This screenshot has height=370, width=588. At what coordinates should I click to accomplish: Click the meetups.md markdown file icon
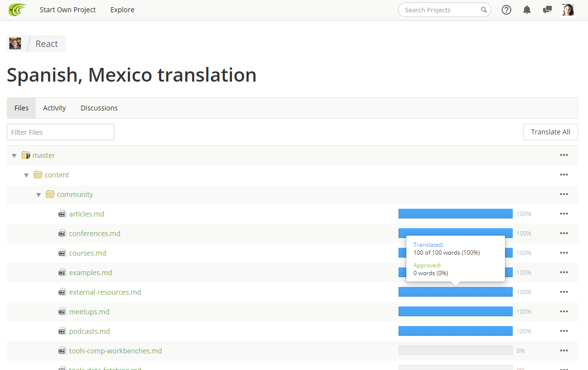point(63,312)
